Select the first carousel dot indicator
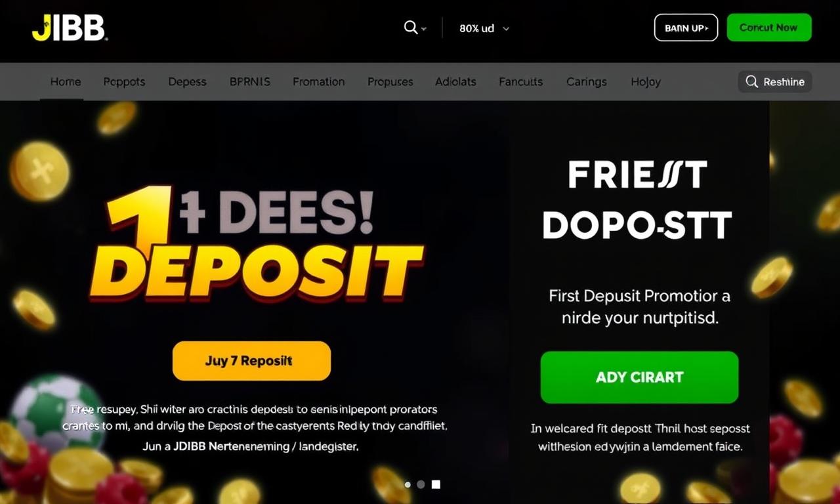 coord(408,485)
